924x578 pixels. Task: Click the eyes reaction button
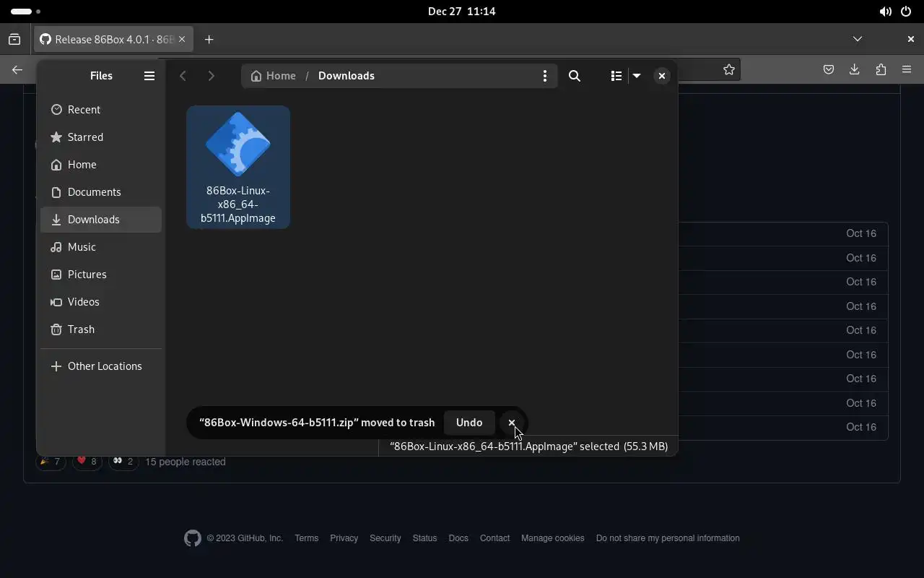click(123, 462)
